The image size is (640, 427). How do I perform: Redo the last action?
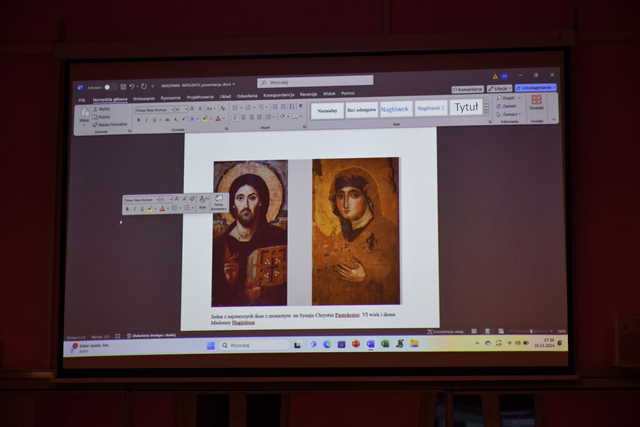pos(144,86)
